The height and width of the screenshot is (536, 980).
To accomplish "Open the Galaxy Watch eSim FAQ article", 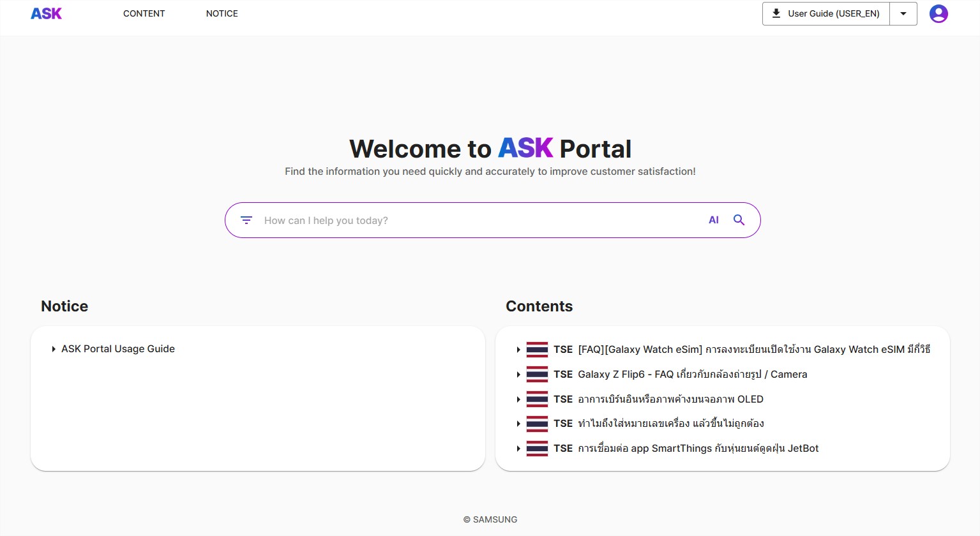I will pos(754,350).
